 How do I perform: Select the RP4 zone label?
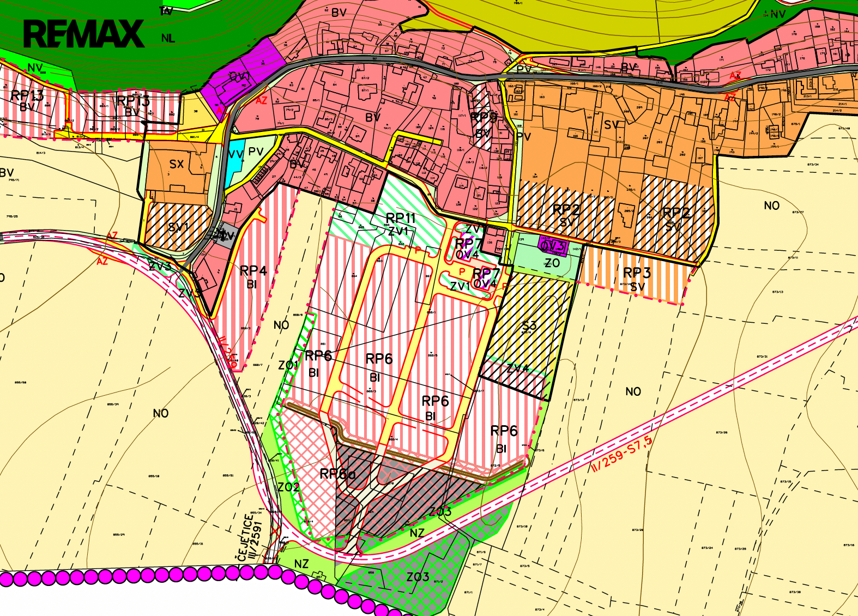click(x=253, y=271)
